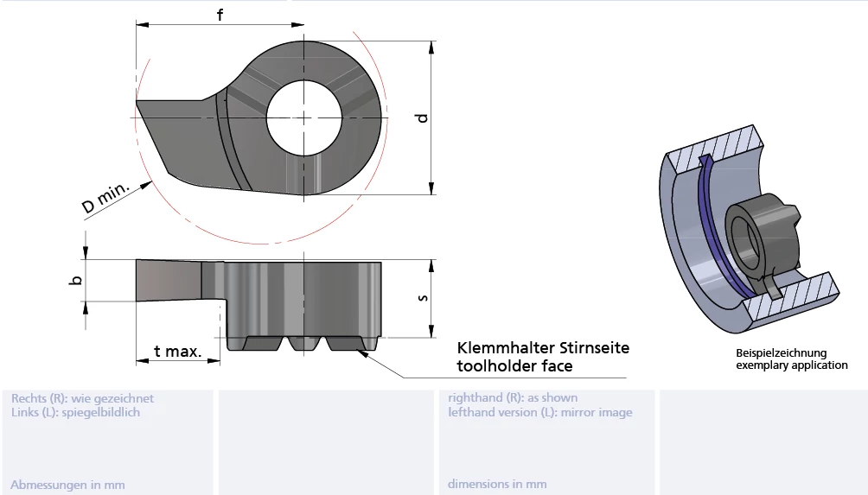This screenshot has height=495, width=868.
Task: Select the 'D min.' diameter label
Action: [105, 198]
